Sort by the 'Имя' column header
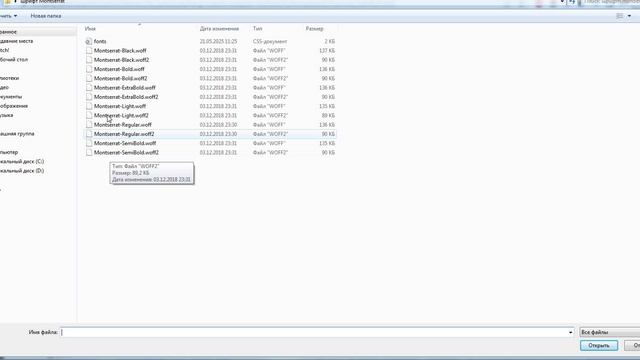 tap(90, 29)
